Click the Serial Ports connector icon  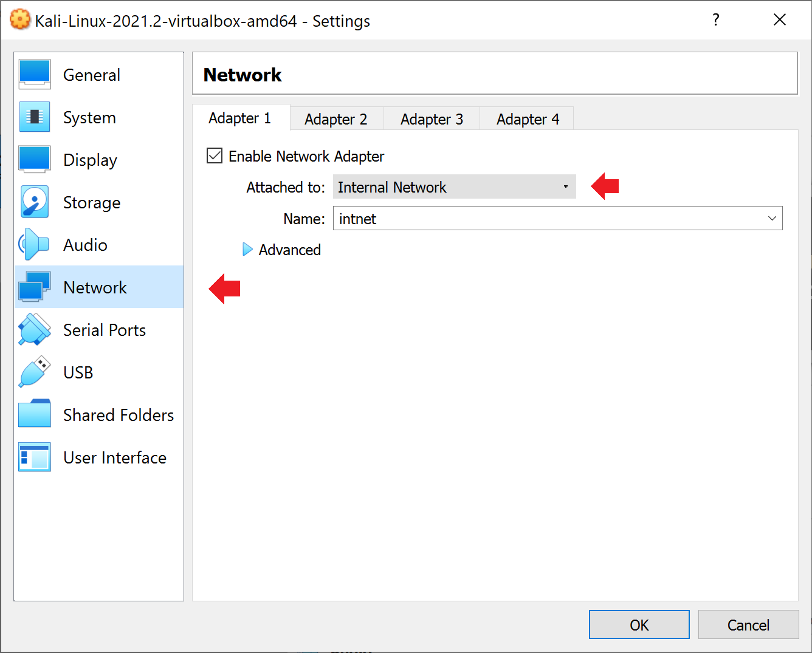[35, 330]
